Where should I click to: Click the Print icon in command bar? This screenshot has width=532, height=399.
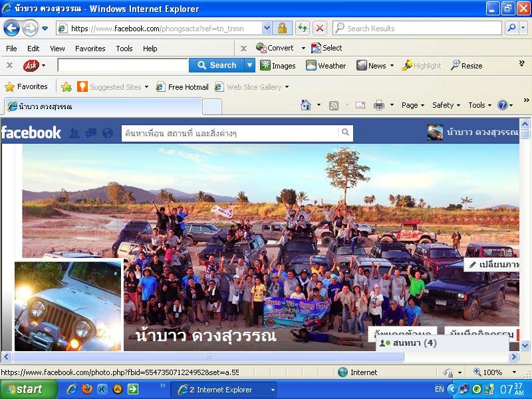tap(379, 105)
